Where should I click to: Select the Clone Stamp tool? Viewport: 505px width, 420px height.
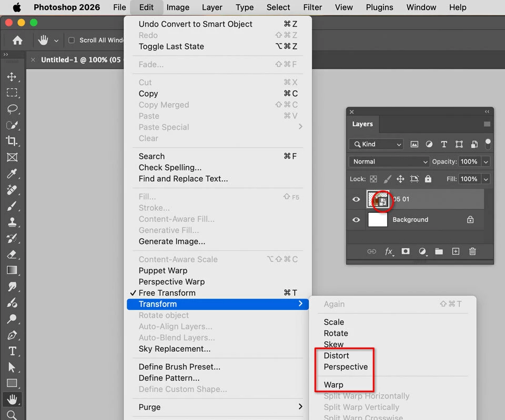pos(12,222)
